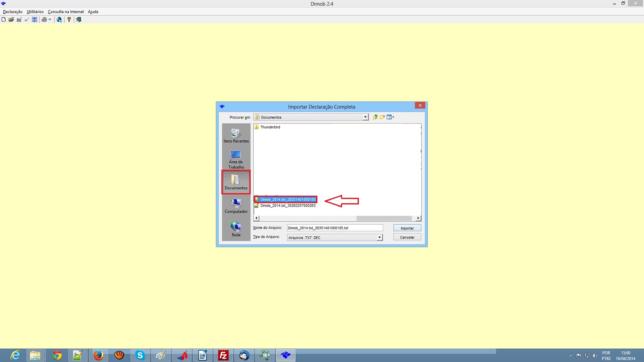Go up one folder level
This screenshot has width=644, height=362.
pyautogui.click(x=375, y=117)
